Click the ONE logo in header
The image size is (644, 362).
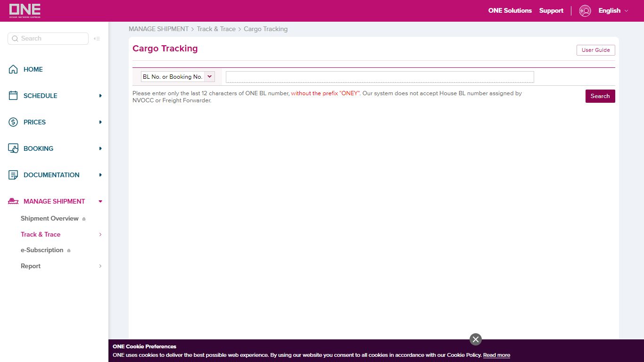25,10
